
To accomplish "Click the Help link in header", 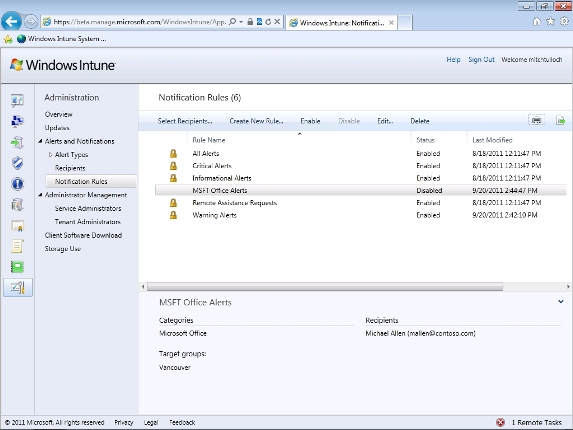I will [453, 60].
